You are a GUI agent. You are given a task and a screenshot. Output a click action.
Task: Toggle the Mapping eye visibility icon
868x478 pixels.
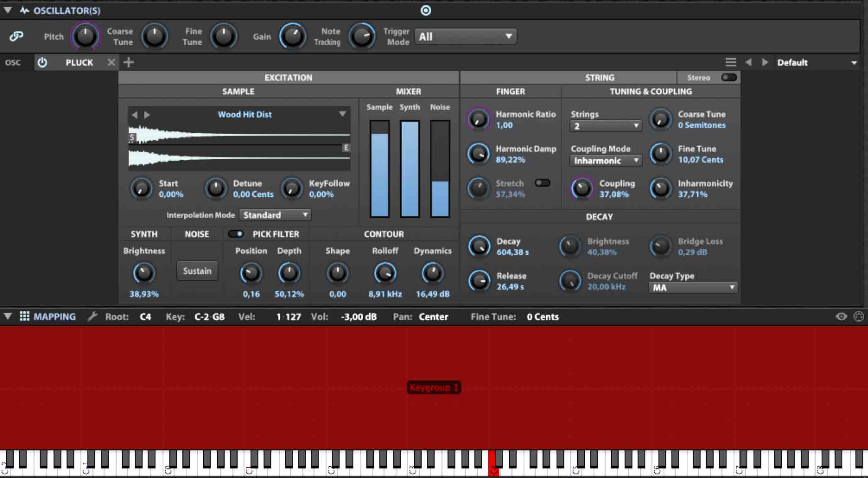coord(841,317)
